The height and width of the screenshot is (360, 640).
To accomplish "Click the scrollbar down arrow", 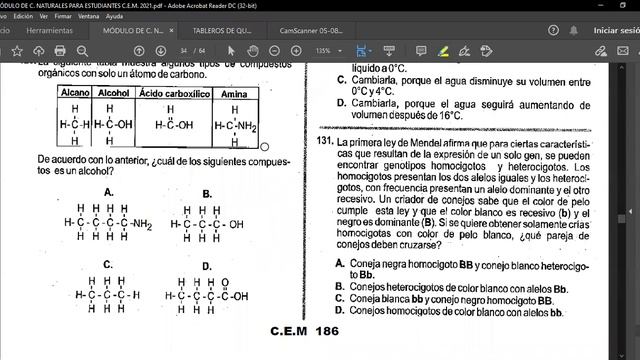I will pos(622,356).
